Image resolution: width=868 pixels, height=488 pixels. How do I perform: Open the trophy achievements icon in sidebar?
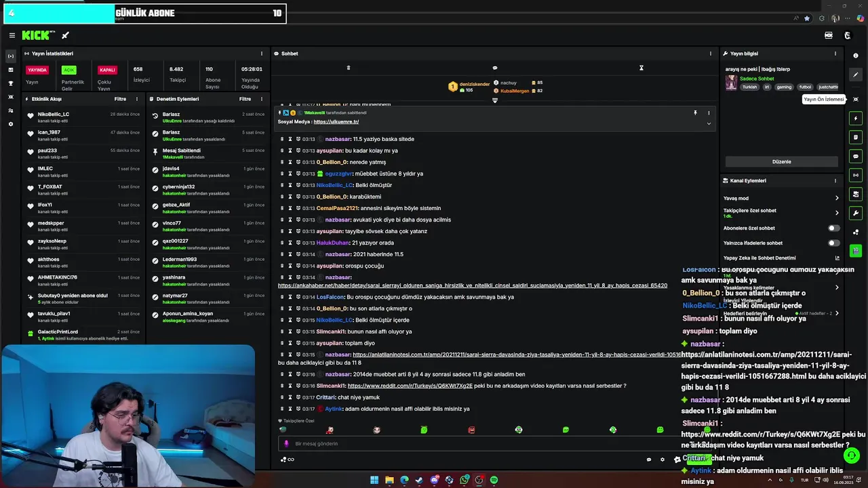point(10,83)
